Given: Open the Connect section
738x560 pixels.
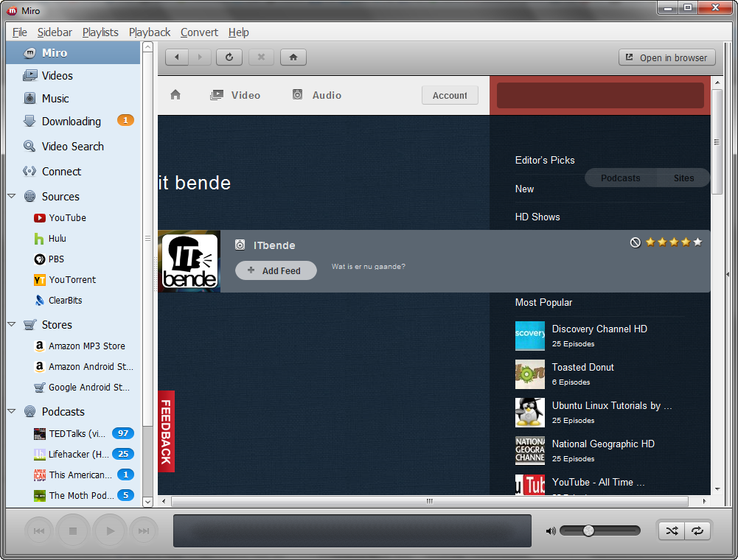Looking at the screenshot, I should point(73,171).
